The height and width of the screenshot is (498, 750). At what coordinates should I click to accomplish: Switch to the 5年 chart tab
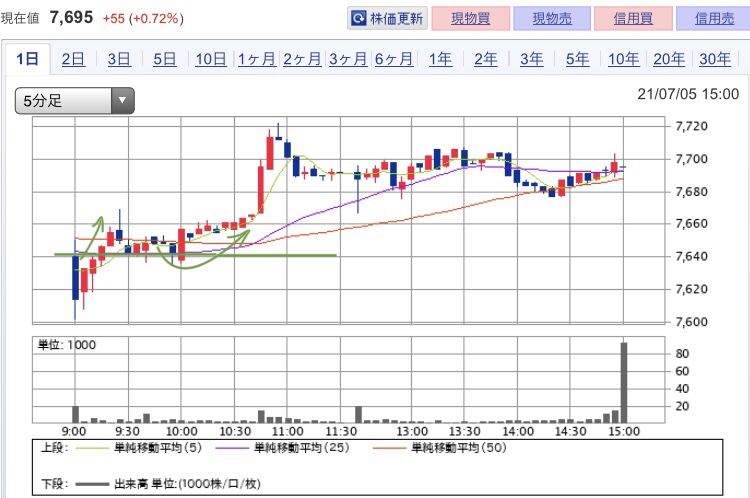click(x=577, y=59)
